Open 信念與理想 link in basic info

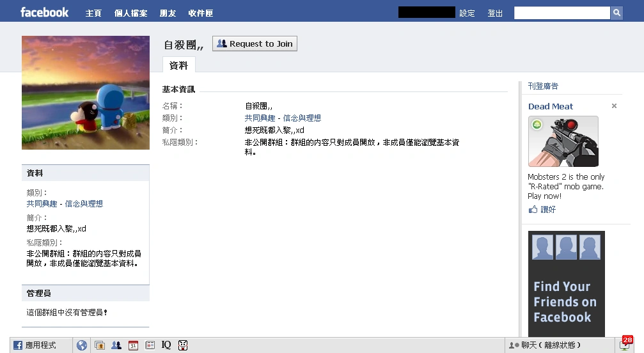click(x=302, y=118)
